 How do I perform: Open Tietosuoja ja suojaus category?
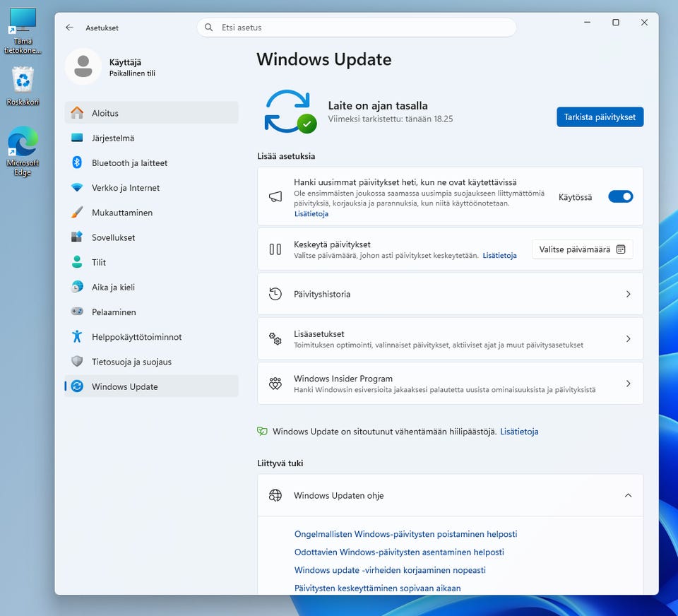click(151, 361)
